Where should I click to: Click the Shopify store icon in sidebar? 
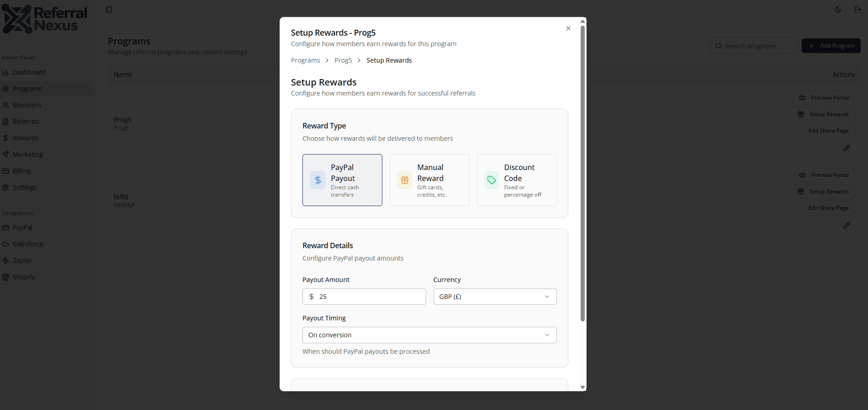point(5,277)
